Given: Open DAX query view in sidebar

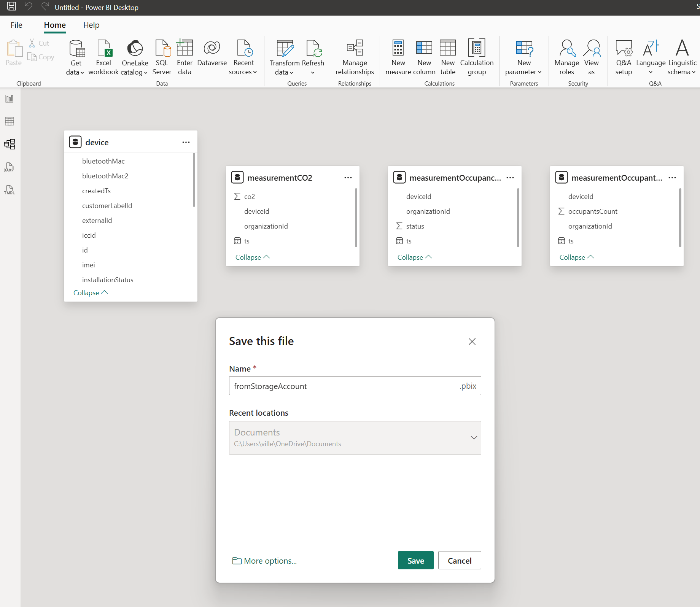Looking at the screenshot, I should (10, 167).
